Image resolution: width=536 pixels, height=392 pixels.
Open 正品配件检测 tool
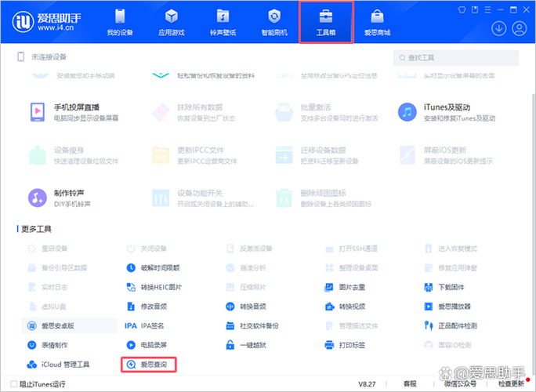[451, 325]
